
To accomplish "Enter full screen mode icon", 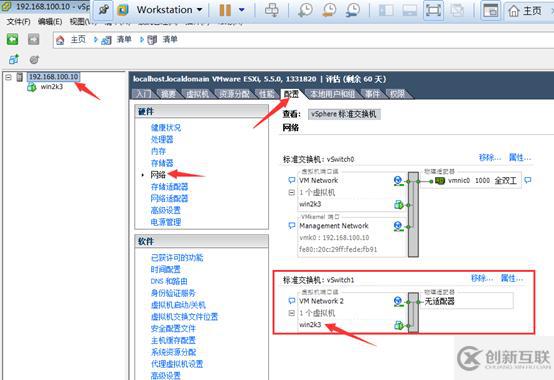I will click(434, 10).
